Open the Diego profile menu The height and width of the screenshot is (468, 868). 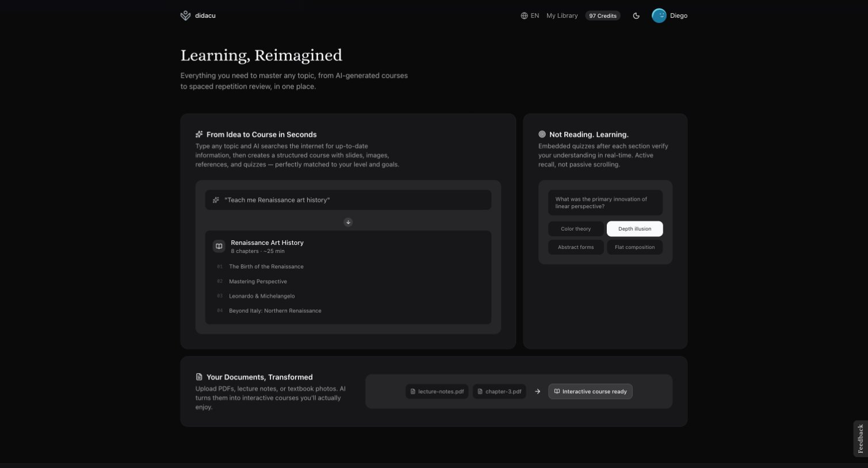(x=670, y=16)
